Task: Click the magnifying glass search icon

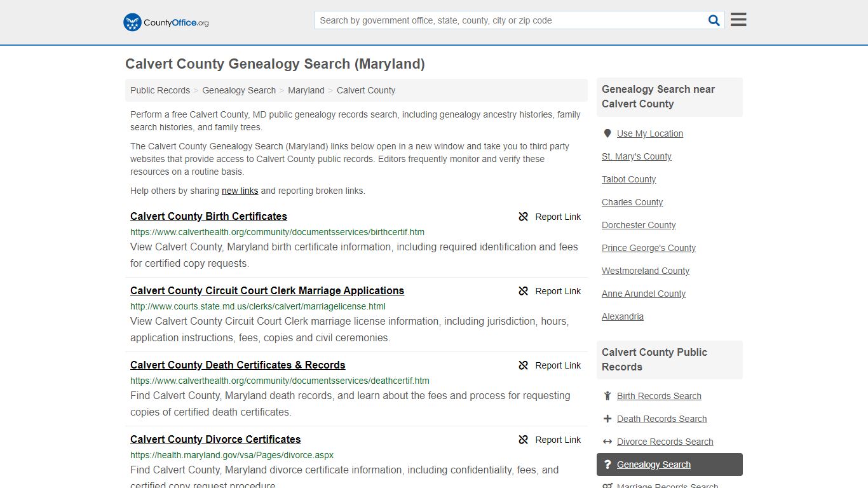Action: (x=714, y=20)
